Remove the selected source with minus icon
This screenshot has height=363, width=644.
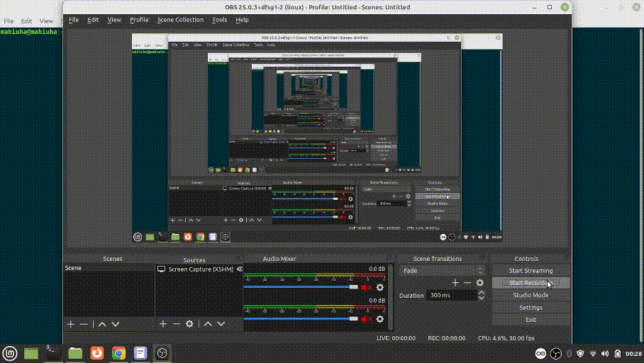(176, 324)
